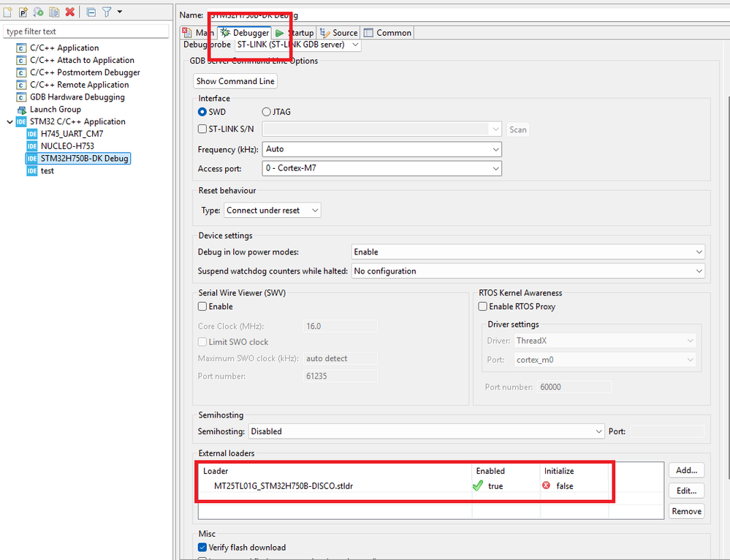
Task: Select H745_UART_CM7 configuration
Action: point(72,134)
